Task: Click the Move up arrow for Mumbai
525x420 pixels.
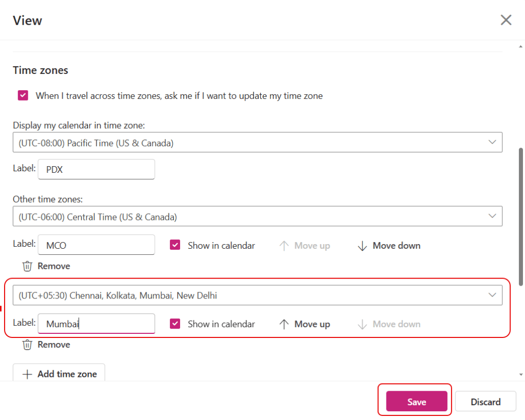Action: pos(284,324)
